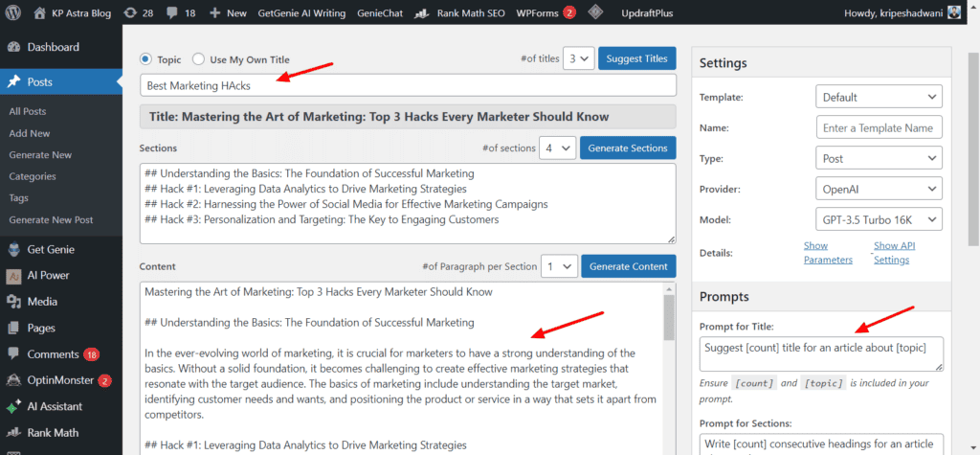Expand the Provider dropdown showing OpenAI
The height and width of the screenshot is (455, 980).
[880, 189]
